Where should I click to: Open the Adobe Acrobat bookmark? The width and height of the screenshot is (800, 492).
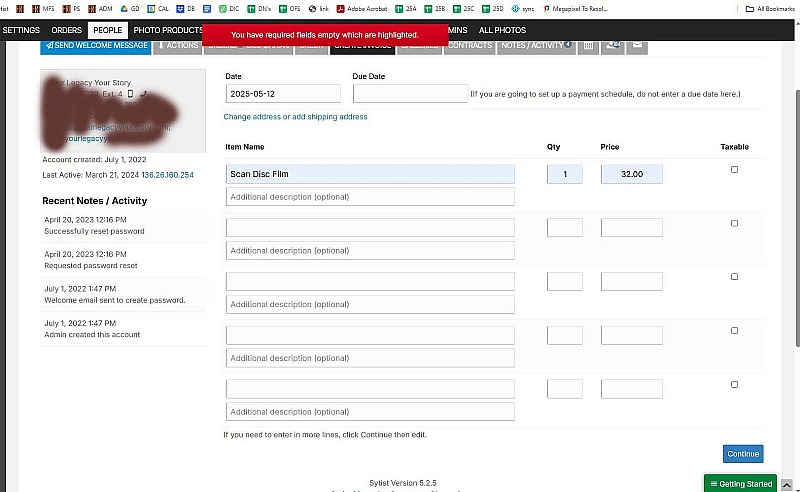point(362,9)
